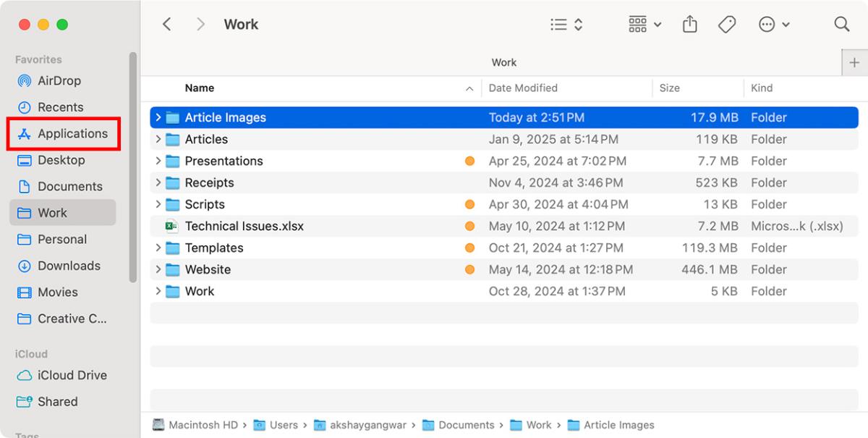Open Creative Cloud folder in sidebar
Screen dimensions: 868x438
tap(62, 319)
